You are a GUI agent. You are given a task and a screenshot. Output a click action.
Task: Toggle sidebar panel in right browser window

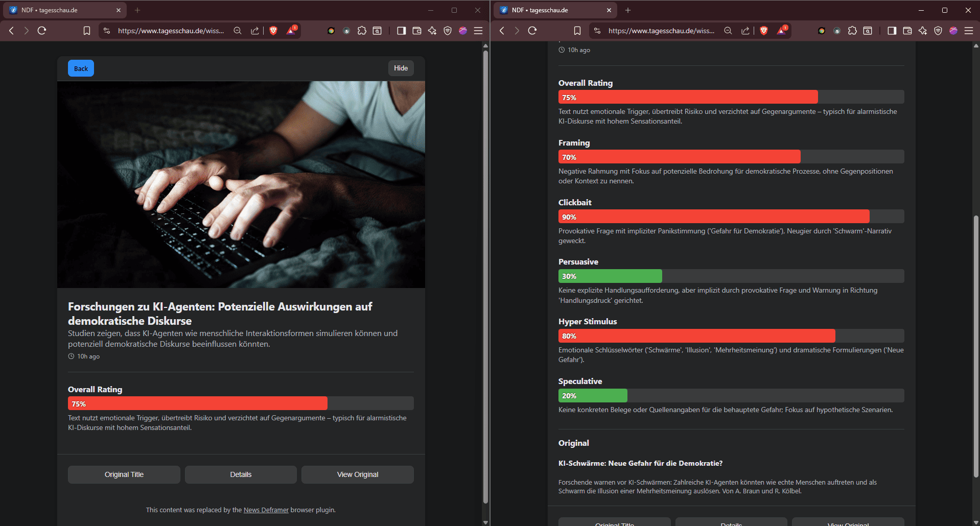coord(892,31)
